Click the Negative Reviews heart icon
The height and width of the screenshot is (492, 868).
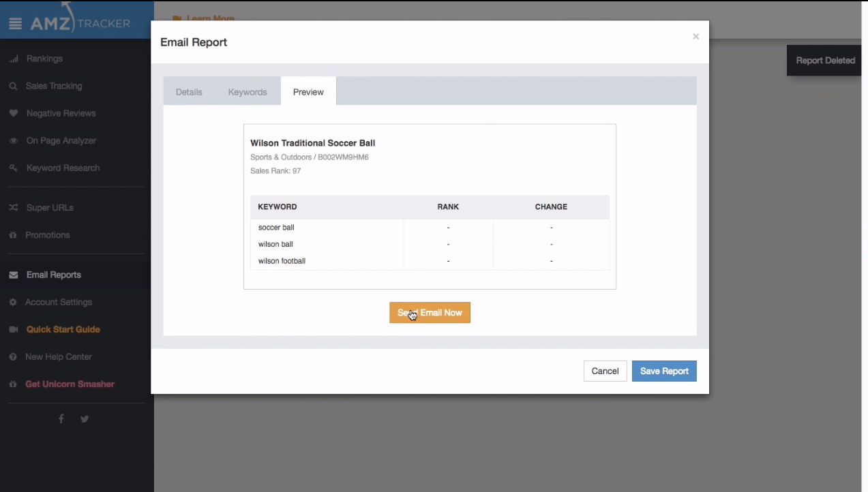coord(14,114)
